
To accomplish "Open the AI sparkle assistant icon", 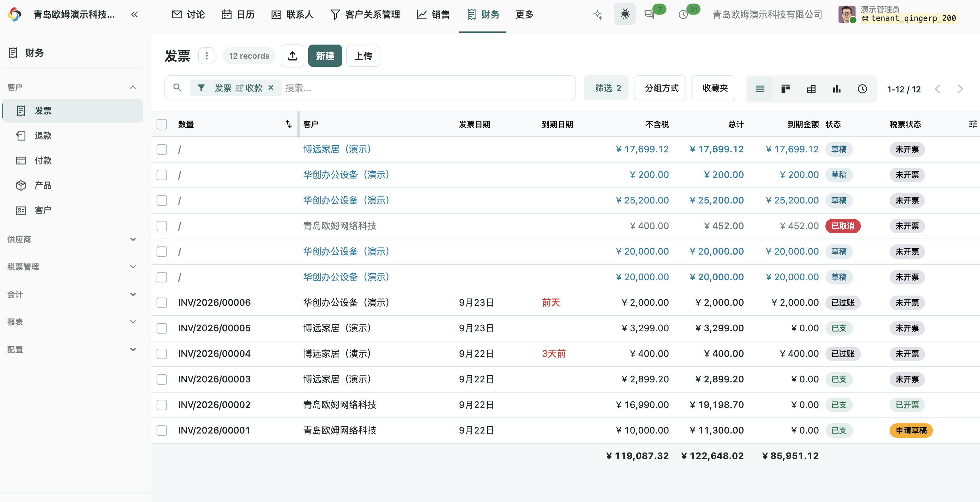I will [598, 14].
